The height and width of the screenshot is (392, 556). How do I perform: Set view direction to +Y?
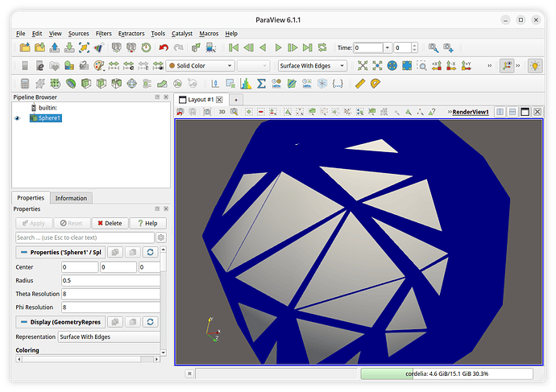467,65
